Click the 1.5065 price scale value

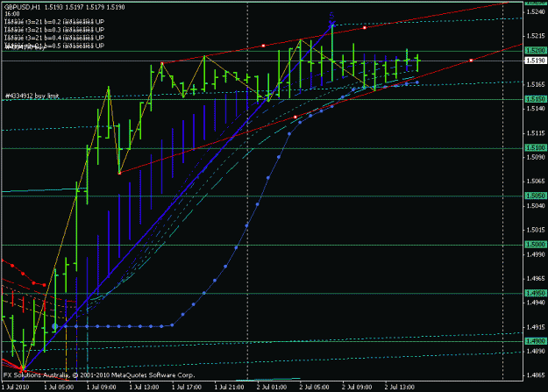536,182
